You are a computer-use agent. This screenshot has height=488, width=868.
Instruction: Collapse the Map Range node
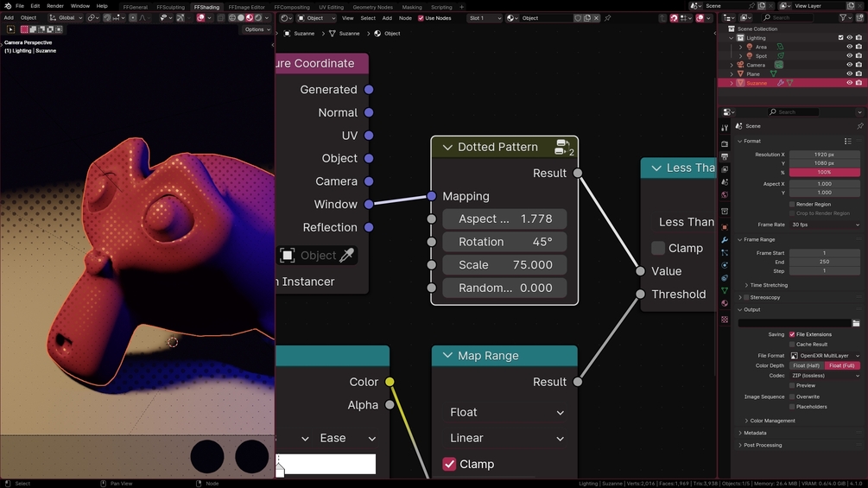(447, 355)
